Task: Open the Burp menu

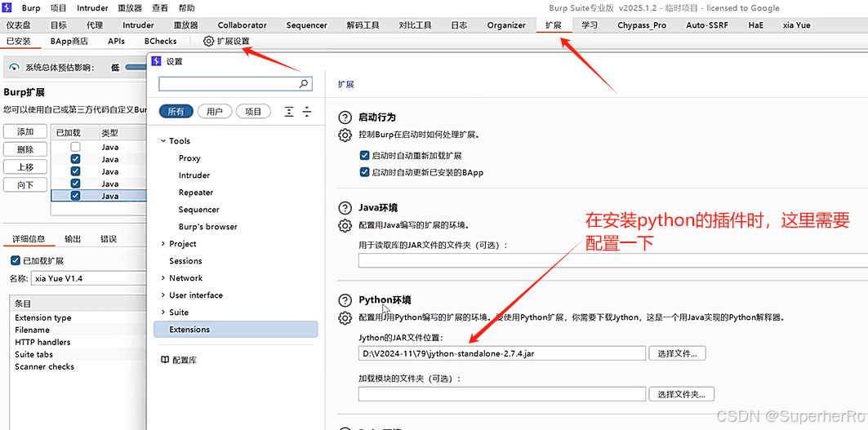Action: coord(31,8)
